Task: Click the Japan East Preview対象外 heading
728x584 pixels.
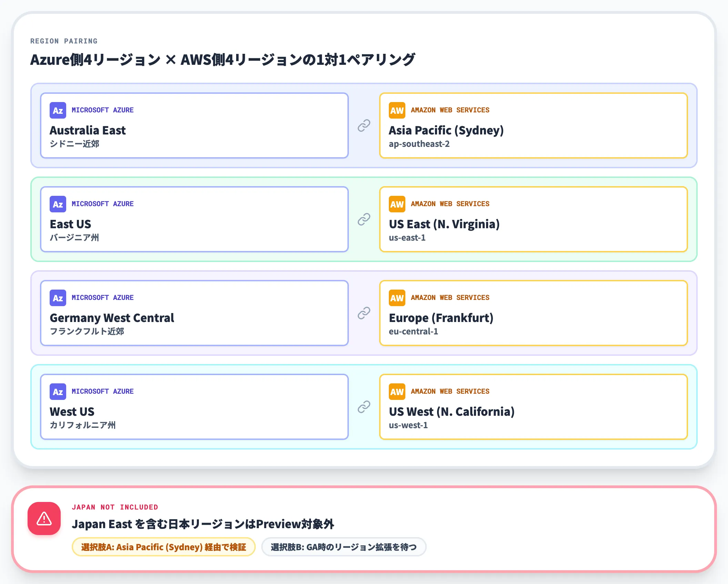Action: 203,524
